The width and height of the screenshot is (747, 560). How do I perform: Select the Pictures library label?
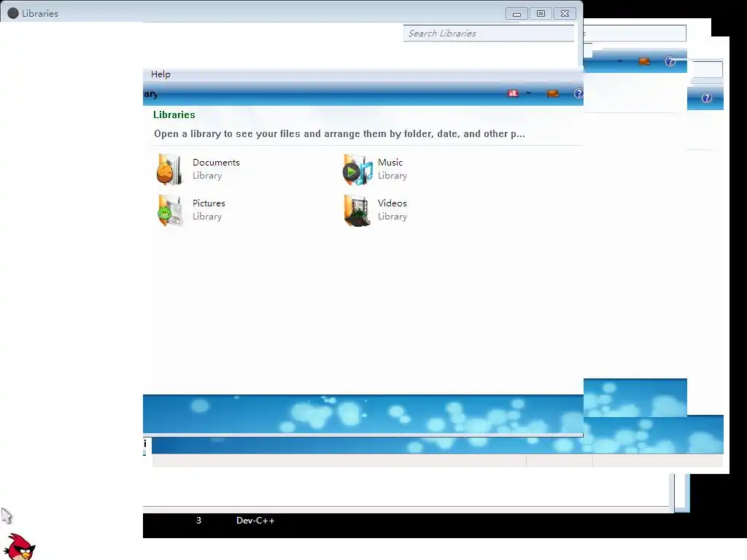[209, 203]
